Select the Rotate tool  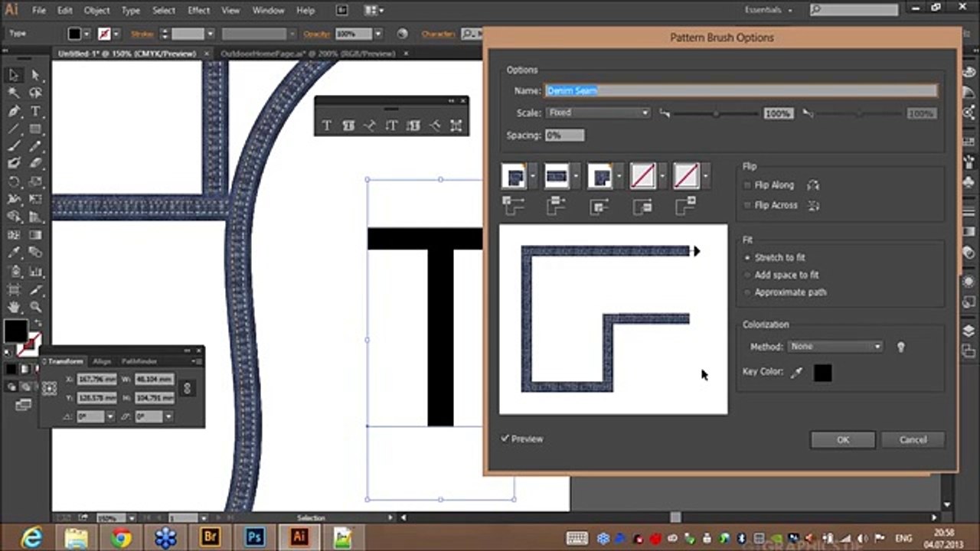14,181
